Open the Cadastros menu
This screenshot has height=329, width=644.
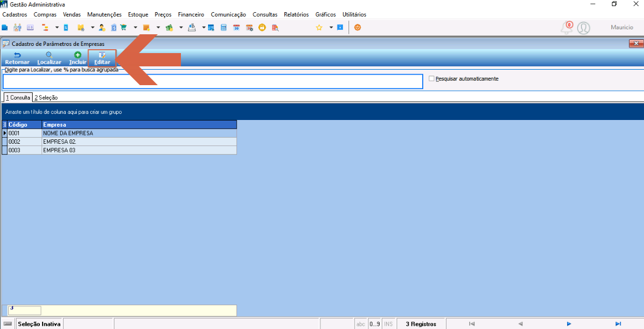coord(15,14)
